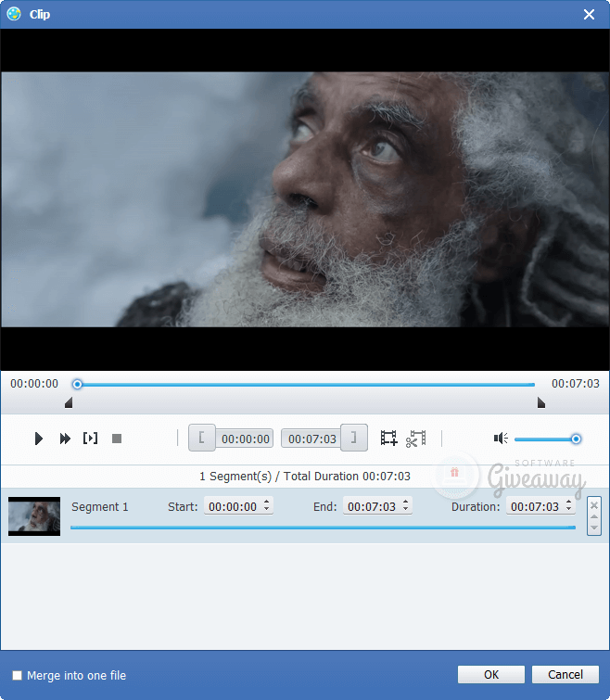Stop video playback
The width and height of the screenshot is (610, 700).
[117, 439]
